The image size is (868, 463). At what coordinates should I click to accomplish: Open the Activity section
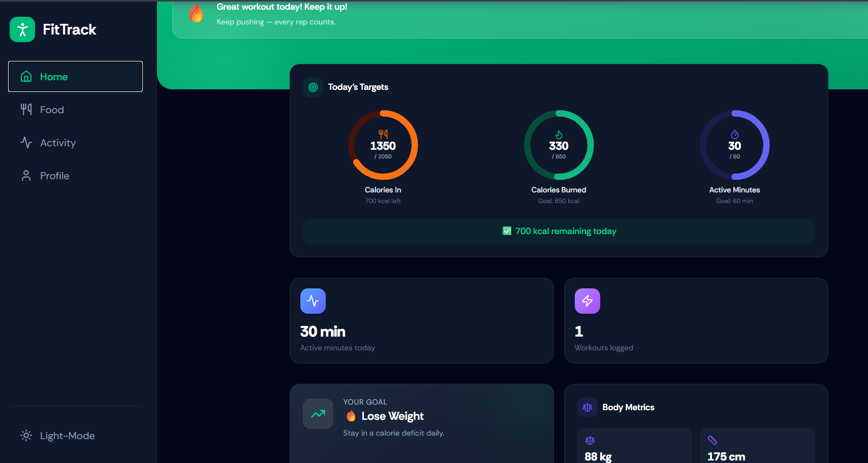pos(75,143)
